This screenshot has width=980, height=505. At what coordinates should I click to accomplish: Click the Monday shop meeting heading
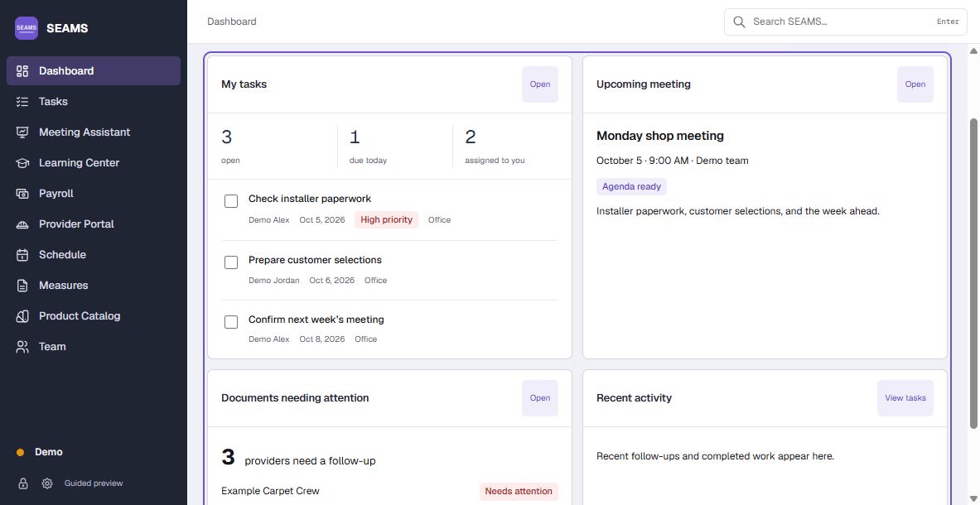pos(660,136)
